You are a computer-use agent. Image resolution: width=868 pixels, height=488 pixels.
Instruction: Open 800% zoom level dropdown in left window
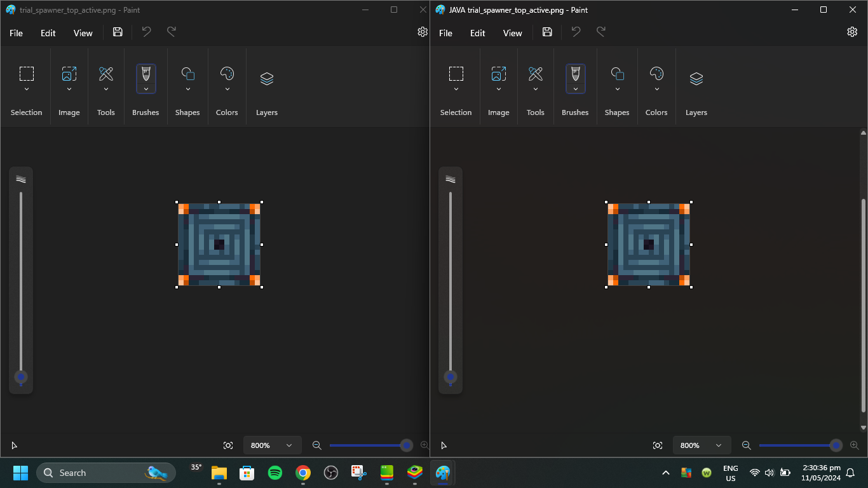point(272,445)
